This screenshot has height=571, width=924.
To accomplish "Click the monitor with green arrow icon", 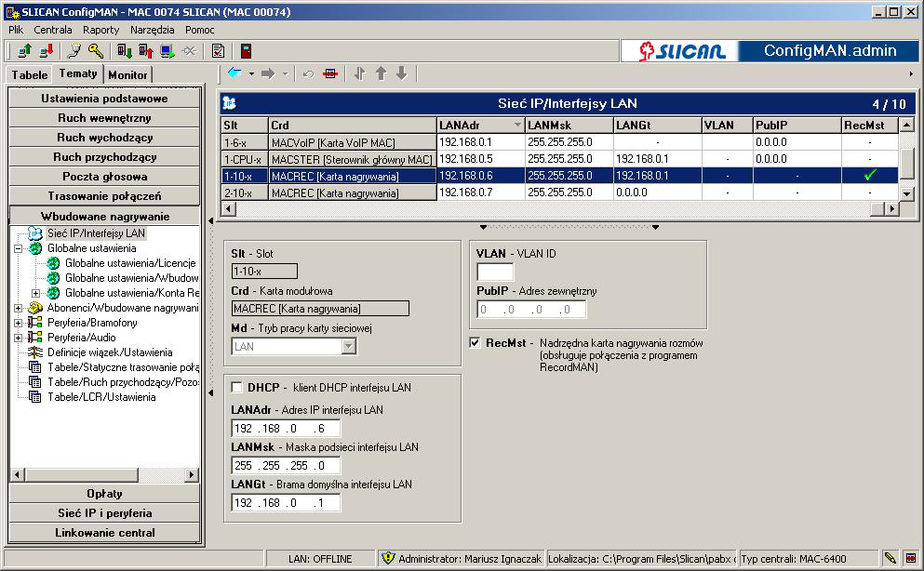I will click(167, 51).
